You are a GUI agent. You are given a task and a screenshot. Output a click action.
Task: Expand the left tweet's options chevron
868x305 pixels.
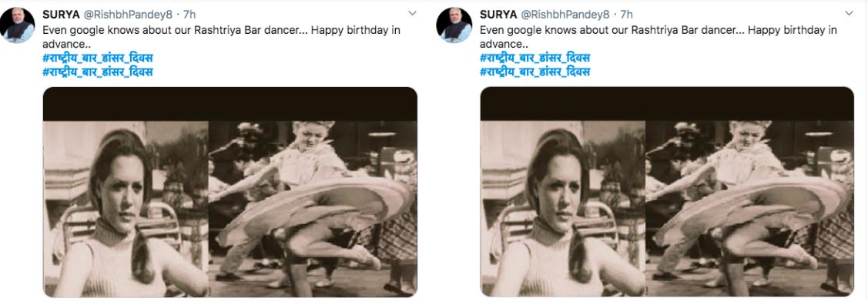pyautogui.click(x=412, y=13)
